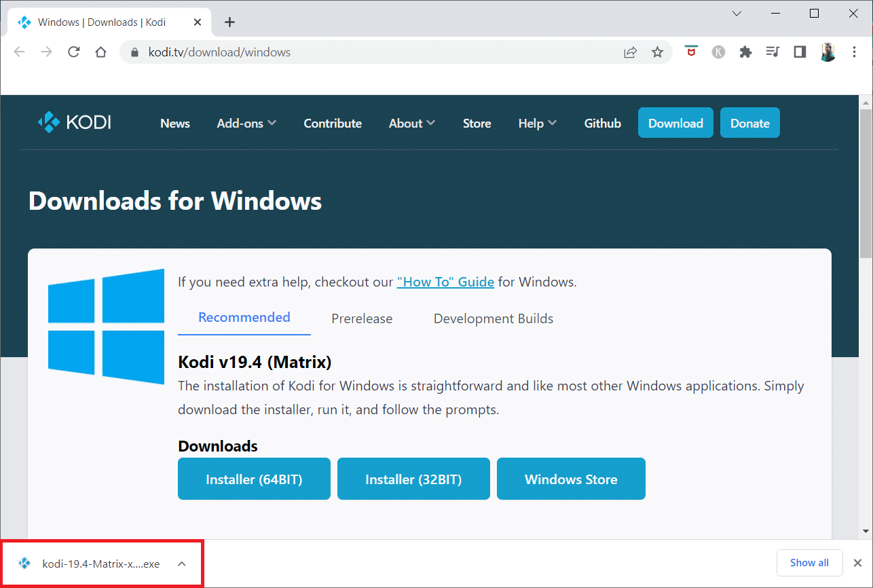Click the address bar URL kodi.tv/download/windows
The width and height of the screenshot is (873, 588).
tap(219, 52)
